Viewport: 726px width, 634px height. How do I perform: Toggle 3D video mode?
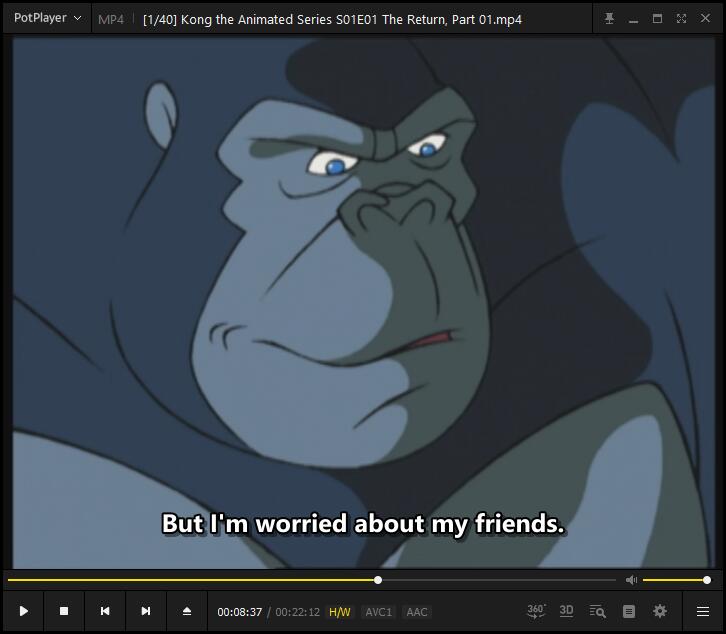coord(566,611)
